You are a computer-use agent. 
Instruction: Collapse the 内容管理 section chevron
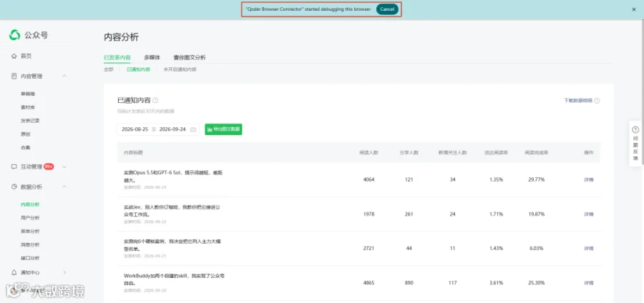click(x=64, y=76)
